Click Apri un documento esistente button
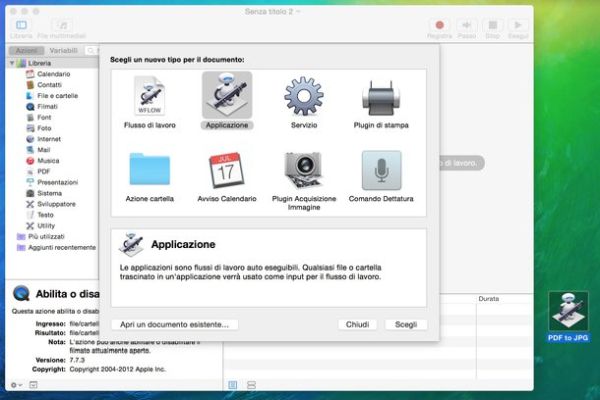Image resolution: width=600 pixels, height=400 pixels. coord(174,325)
